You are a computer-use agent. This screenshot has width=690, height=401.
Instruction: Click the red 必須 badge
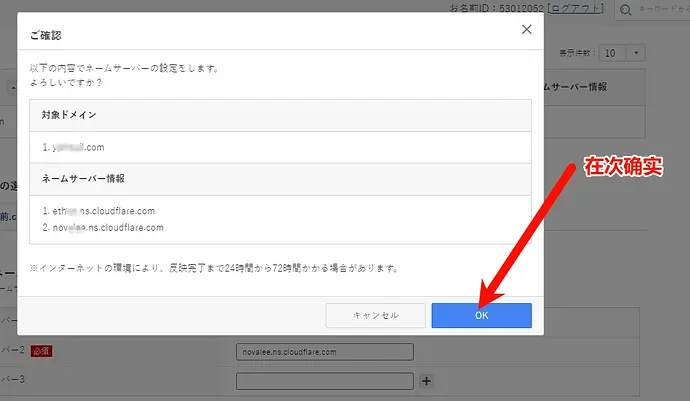pos(41,351)
